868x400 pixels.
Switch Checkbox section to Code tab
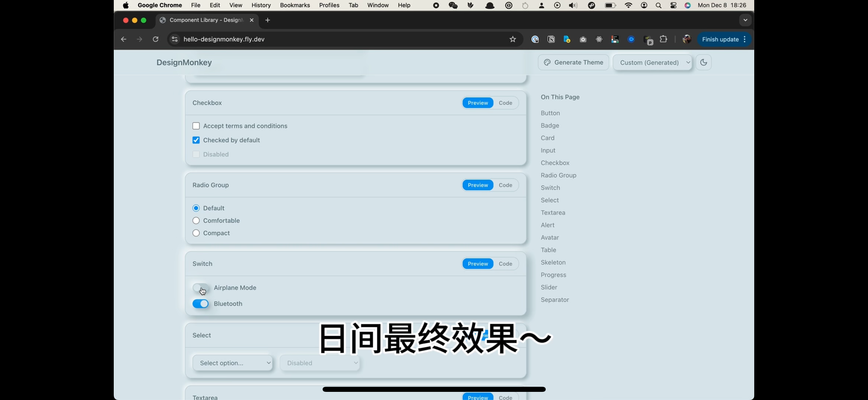(x=505, y=103)
